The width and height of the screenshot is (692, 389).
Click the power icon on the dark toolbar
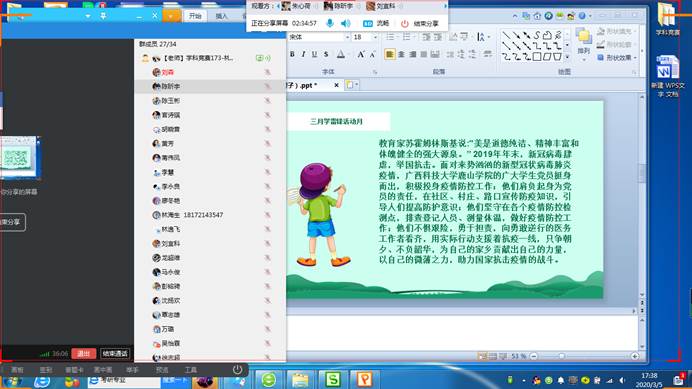[237, 370]
